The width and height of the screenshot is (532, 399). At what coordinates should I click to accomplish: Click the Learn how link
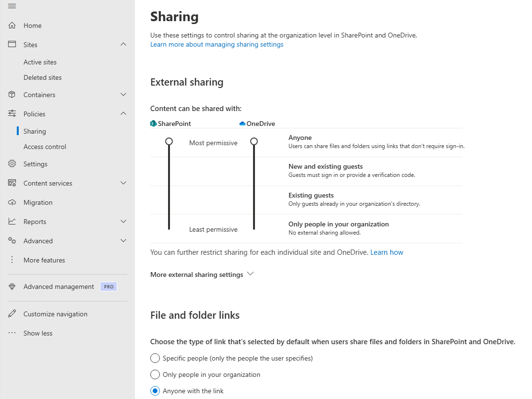(387, 252)
